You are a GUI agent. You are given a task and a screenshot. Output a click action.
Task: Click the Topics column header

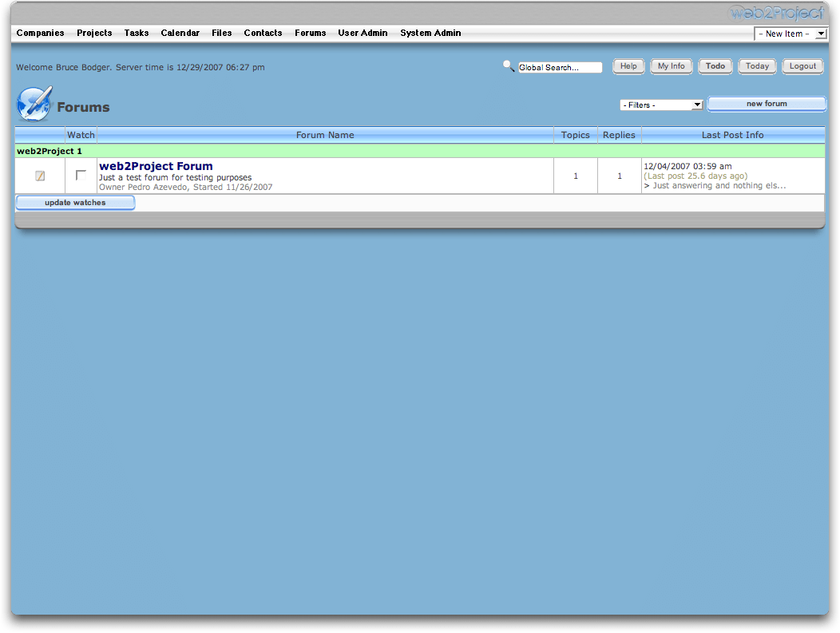click(x=576, y=135)
